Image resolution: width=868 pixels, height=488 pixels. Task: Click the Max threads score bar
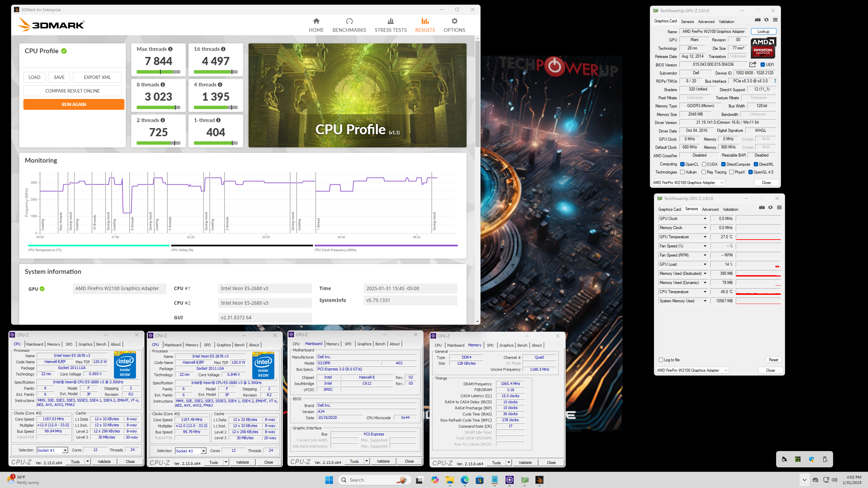pyautogui.click(x=158, y=72)
